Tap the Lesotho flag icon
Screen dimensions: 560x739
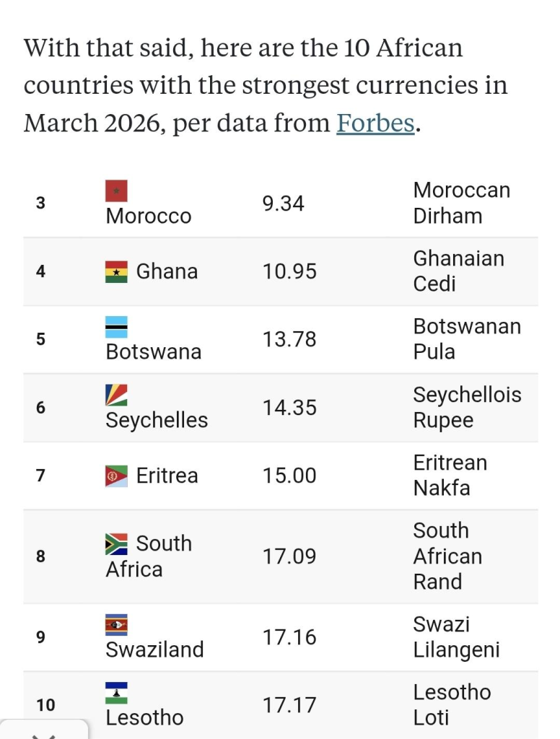pos(116,693)
